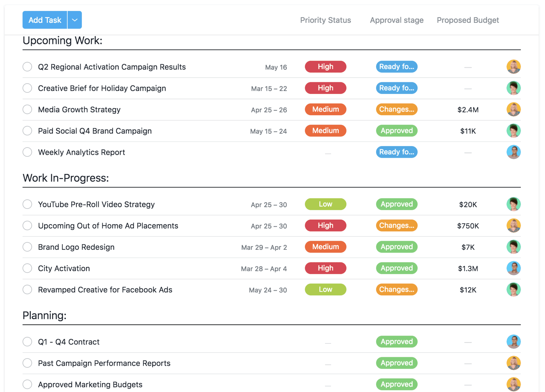This screenshot has width=545, height=392.
Task: Click avatar on Paid Social Q4 Brand Campaign
Action: 513,131
